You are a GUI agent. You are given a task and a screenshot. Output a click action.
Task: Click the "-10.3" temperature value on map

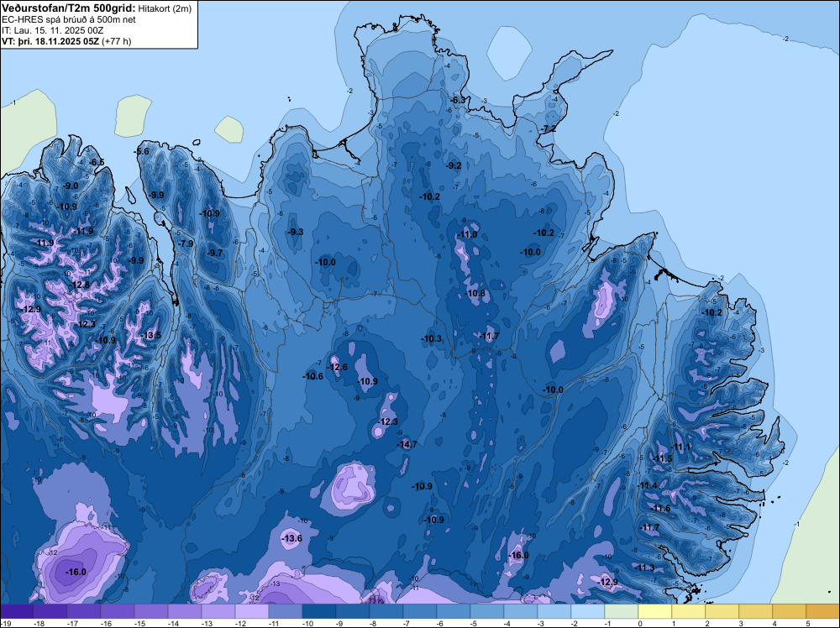point(431,339)
